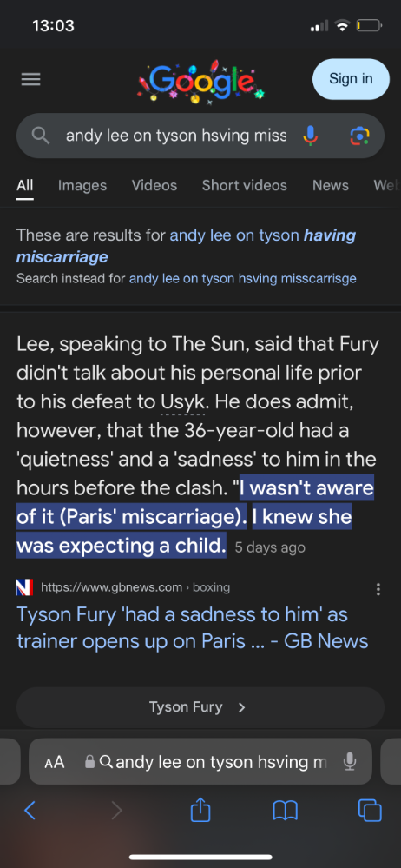This screenshot has width=401, height=868.
Task: Tap Safari's share icon
Action: (x=200, y=811)
